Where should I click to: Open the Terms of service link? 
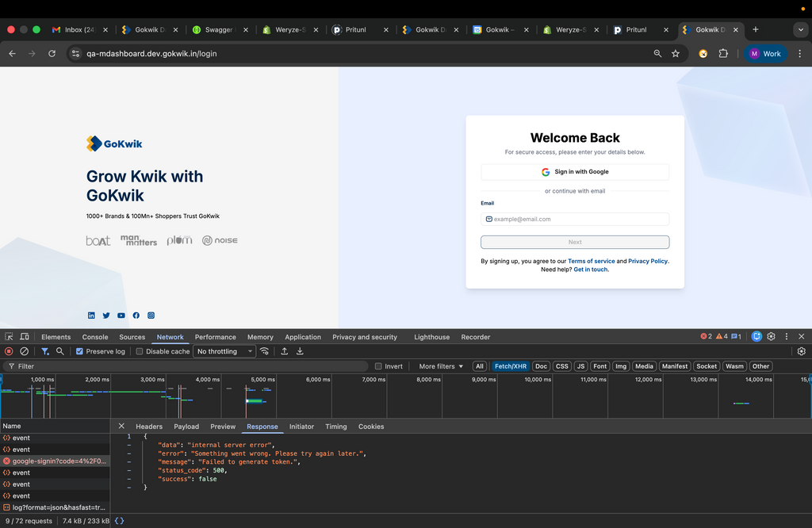point(592,261)
